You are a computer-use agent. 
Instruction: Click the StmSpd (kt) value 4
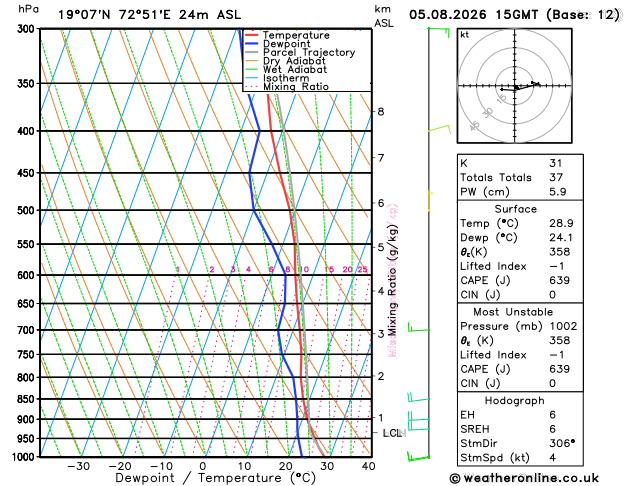coord(553,458)
